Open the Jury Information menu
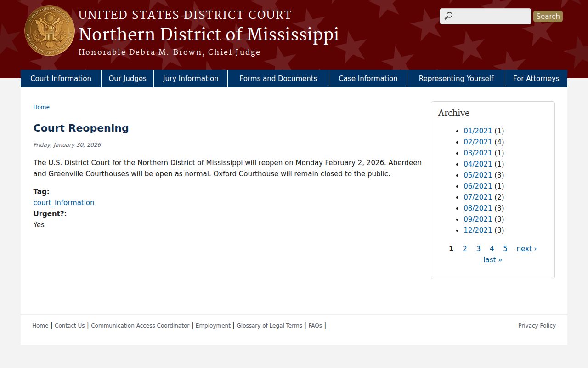588x368 pixels. coord(191,79)
